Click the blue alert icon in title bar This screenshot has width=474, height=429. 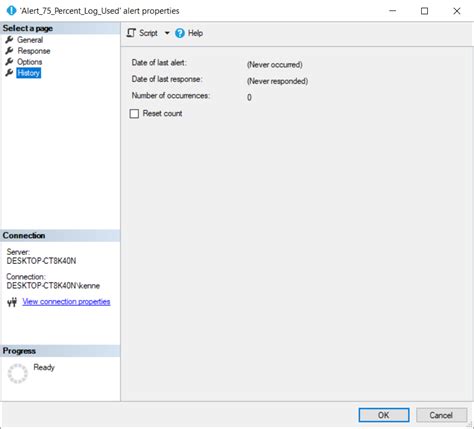point(11,11)
